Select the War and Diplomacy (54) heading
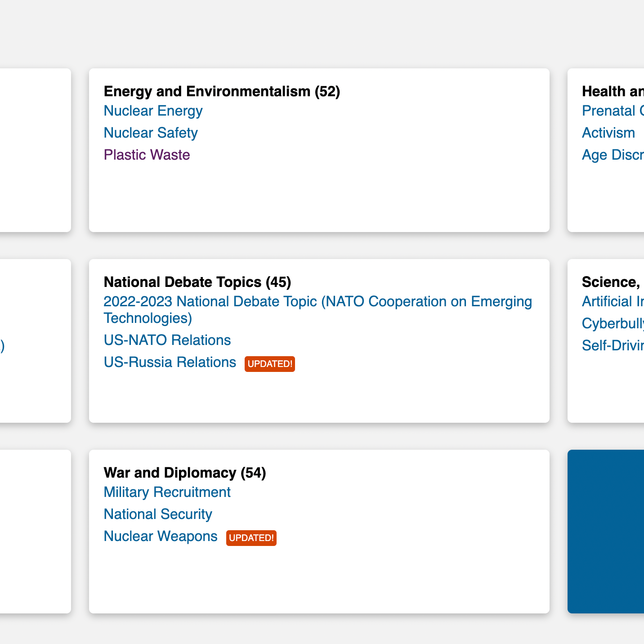644x644 pixels. pos(185,473)
